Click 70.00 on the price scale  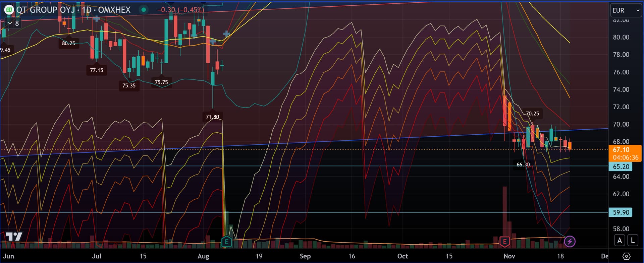pos(621,124)
